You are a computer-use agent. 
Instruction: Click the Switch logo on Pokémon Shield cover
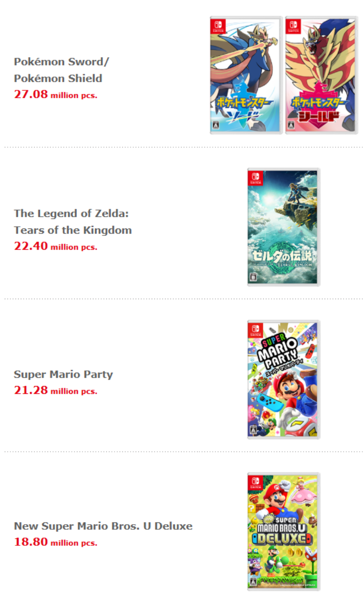click(291, 26)
